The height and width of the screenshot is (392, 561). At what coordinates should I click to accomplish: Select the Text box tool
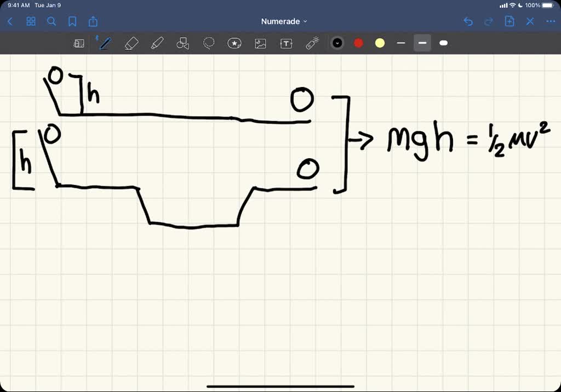point(286,43)
